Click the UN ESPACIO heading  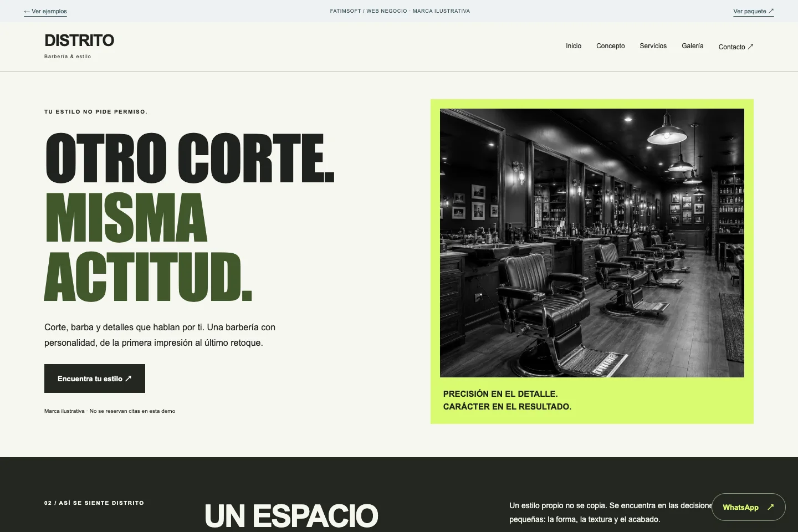[x=291, y=516]
